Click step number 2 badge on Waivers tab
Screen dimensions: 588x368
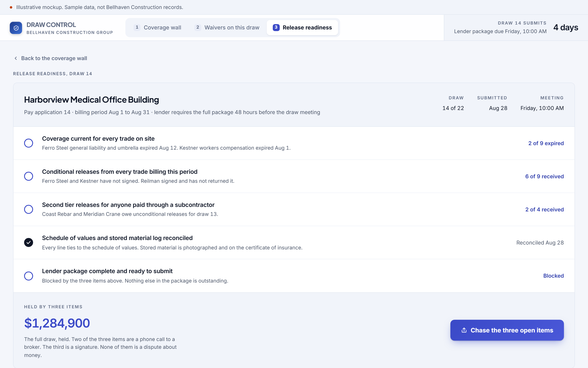(x=198, y=27)
